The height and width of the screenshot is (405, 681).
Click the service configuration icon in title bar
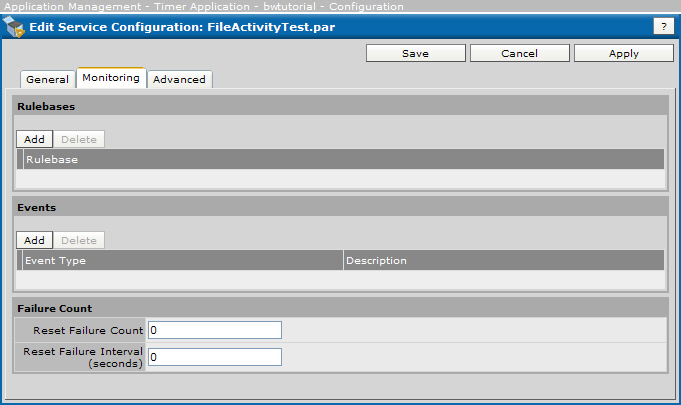(15, 27)
